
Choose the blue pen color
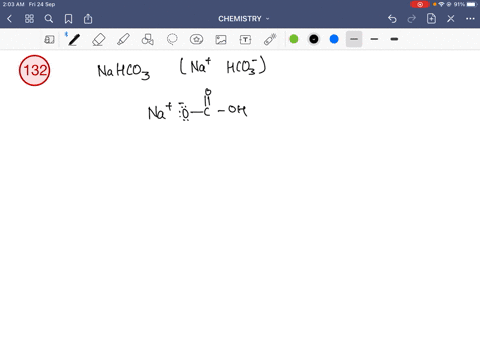pos(334,39)
